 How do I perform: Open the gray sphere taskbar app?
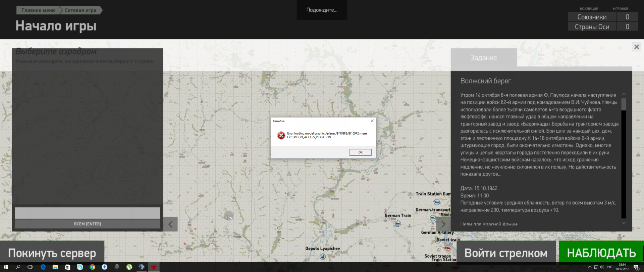(x=117, y=267)
